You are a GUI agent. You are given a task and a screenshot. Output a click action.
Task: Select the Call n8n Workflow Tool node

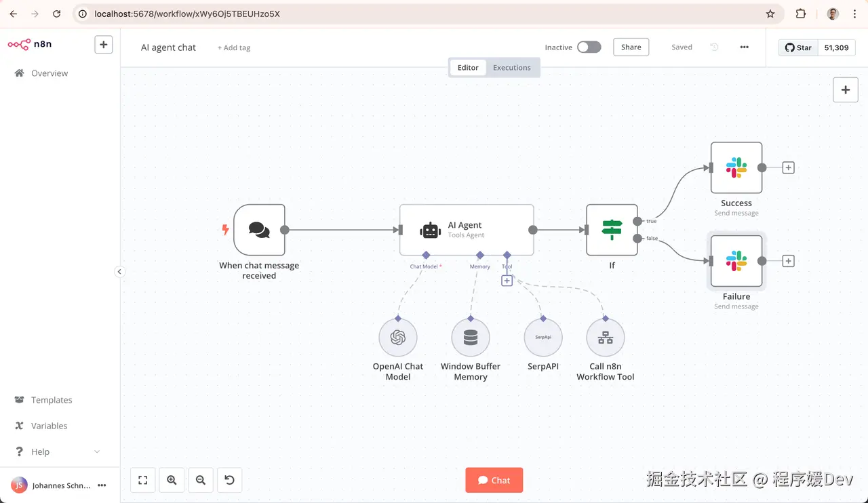coord(606,338)
